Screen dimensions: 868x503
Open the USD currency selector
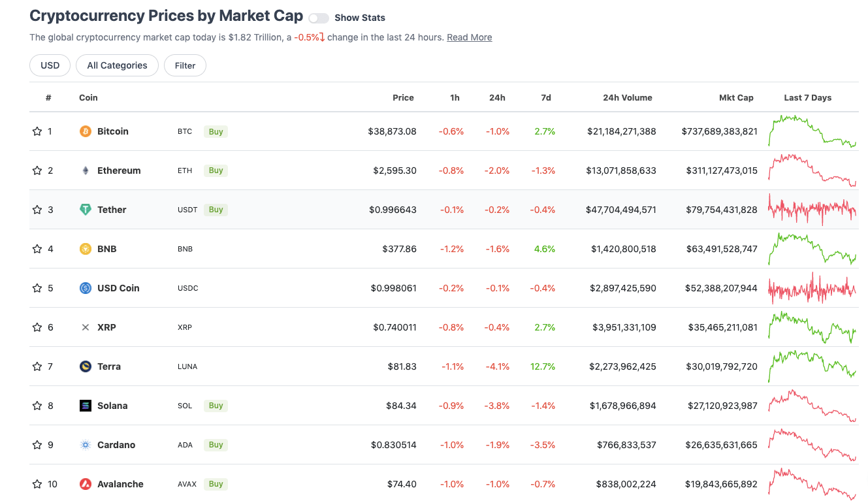coord(50,65)
